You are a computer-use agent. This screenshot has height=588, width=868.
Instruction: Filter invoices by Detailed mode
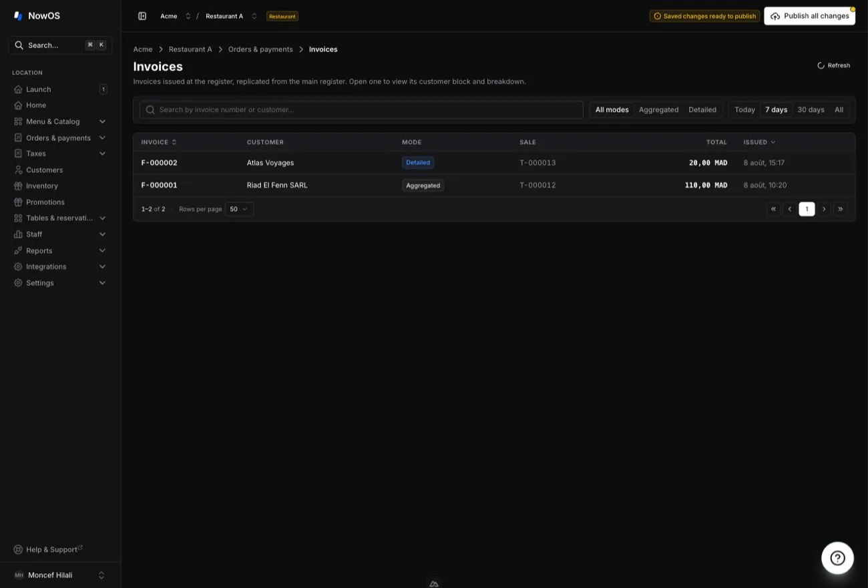pos(702,109)
